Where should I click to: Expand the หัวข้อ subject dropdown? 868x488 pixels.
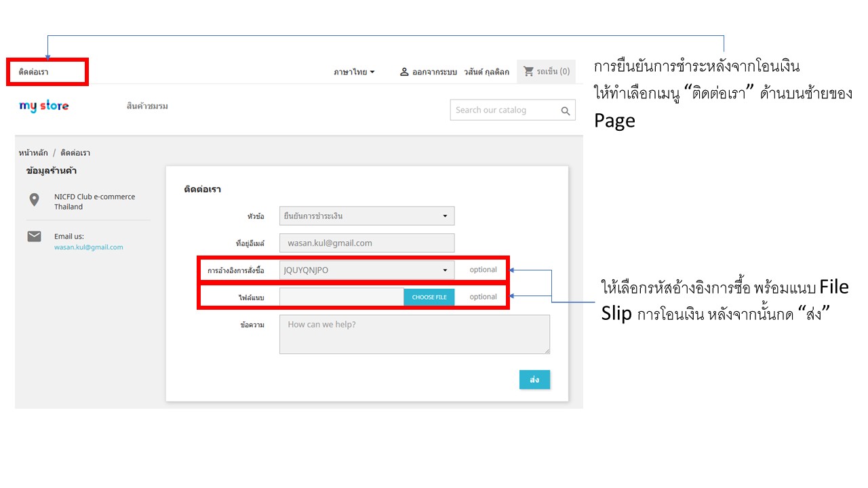[x=366, y=216]
